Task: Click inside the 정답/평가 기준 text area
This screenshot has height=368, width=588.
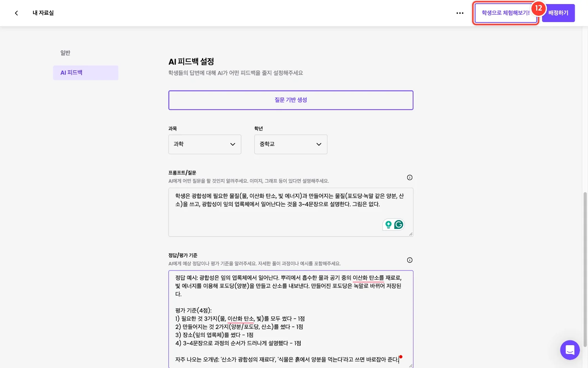Action: click(291, 319)
